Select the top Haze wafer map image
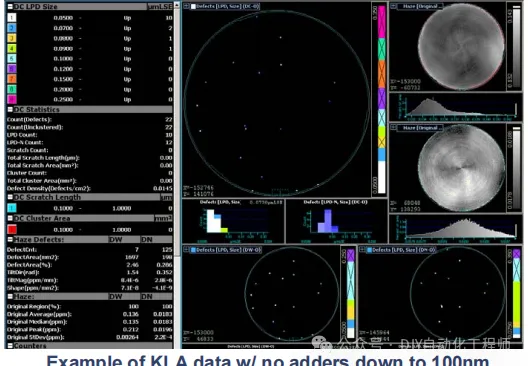Image resolution: width=528 pixels, height=366 pixels. pos(461,47)
